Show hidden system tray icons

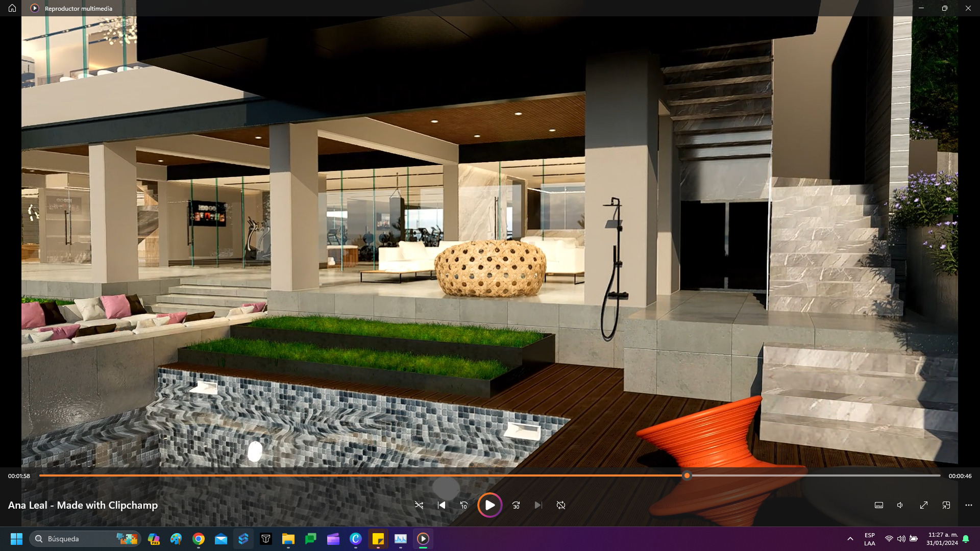click(850, 539)
